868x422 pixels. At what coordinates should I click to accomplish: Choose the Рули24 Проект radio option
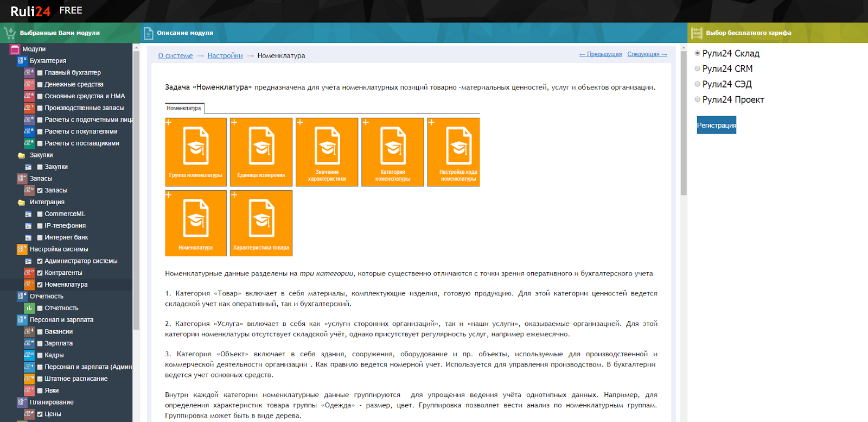698,99
